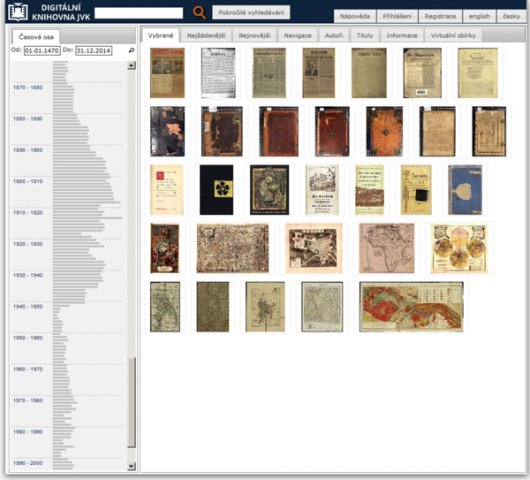Select the 1960 - 1970 timeline decade

28,369
